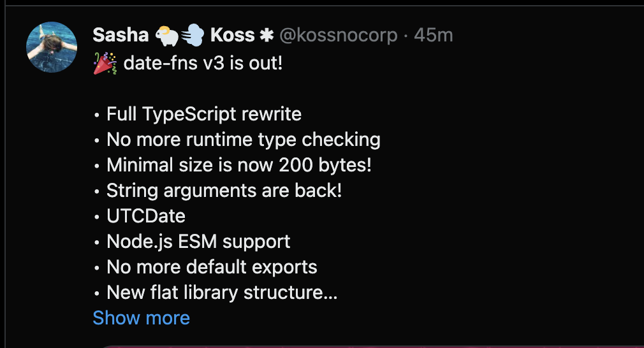Image resolution: width=644 pixels, height=348 pixels.
Task: Click "Minimal size is now 200 bytes!" line
Action: click(x=238, y=165)
